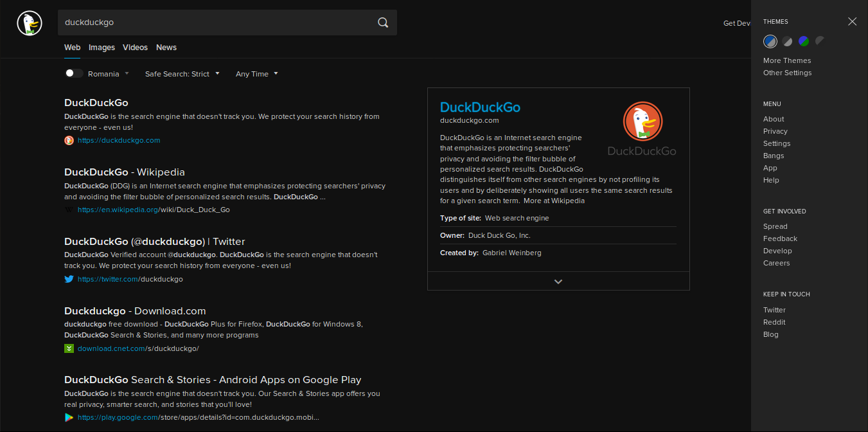Open the Bangs menu item

[774, 156]
